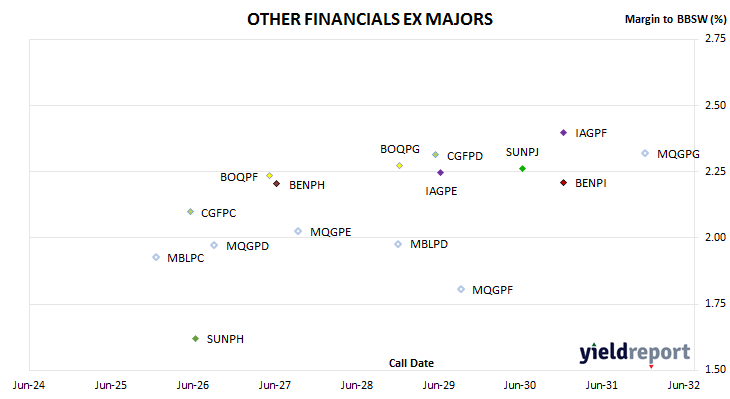The height and width of the screenshot is (399, 730).
Task: Click the purple IAGPF diamond marker
Action: (x=563, y=133)
